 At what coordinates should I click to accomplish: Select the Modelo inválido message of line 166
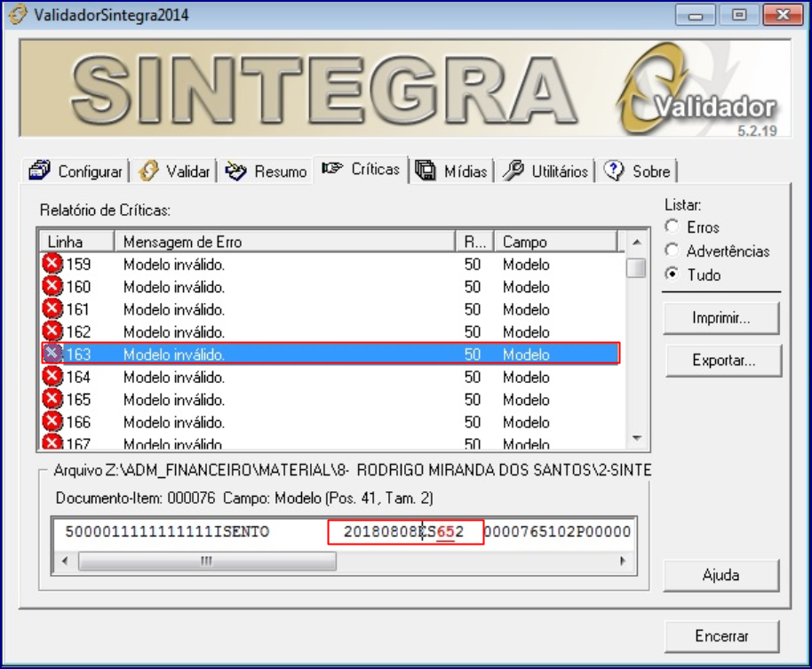coord(174,423)
